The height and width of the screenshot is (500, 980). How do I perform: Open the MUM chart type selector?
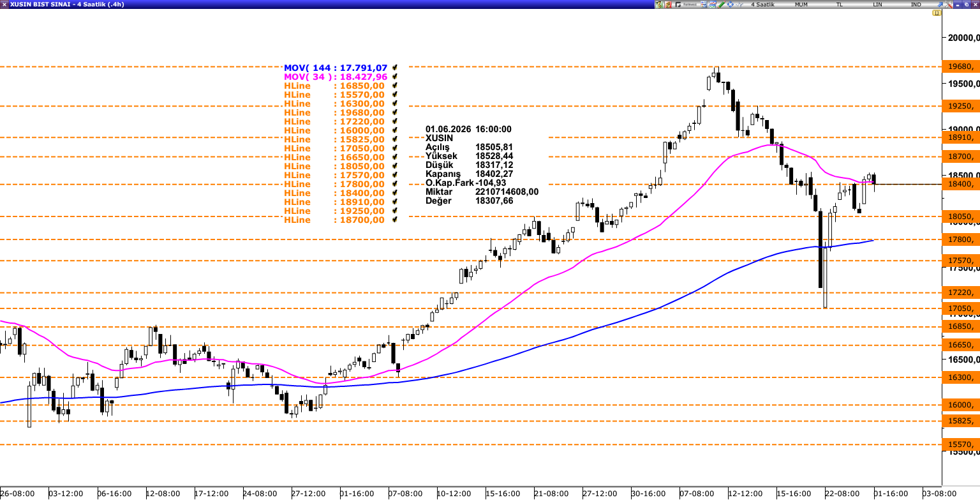pos(801,4)
